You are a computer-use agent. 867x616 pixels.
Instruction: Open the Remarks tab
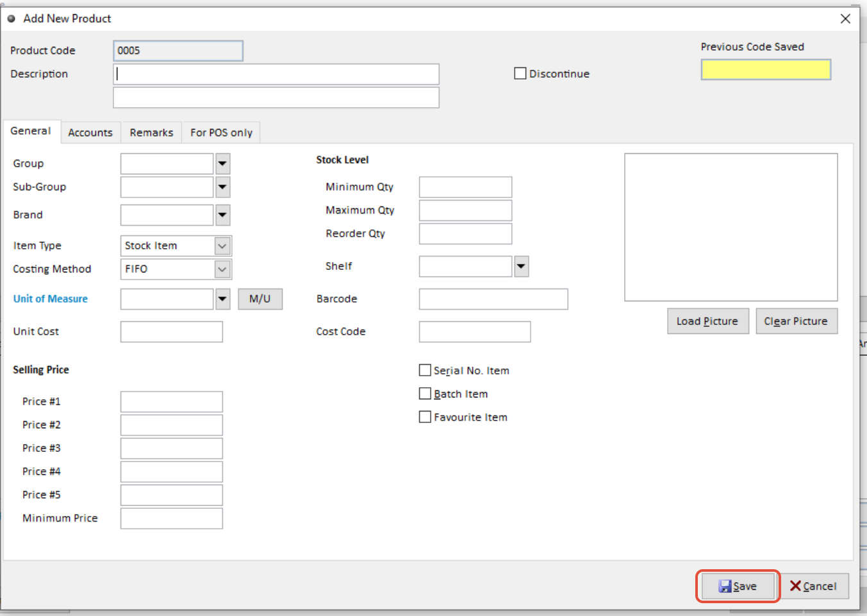(151, 133)
